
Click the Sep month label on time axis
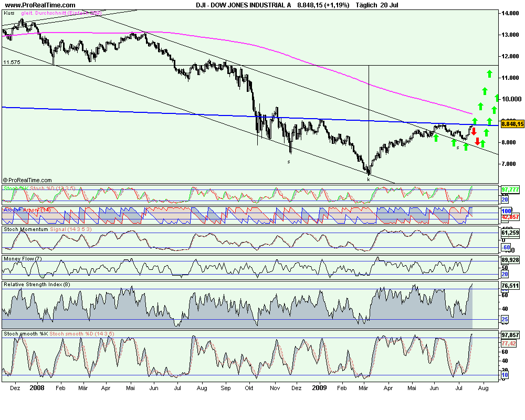[226, 388]
